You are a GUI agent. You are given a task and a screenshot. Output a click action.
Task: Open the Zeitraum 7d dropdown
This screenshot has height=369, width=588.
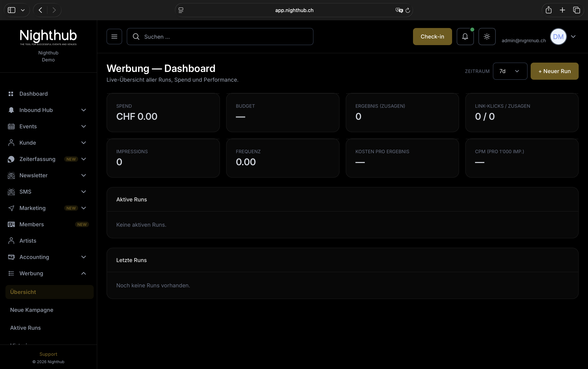510,71
